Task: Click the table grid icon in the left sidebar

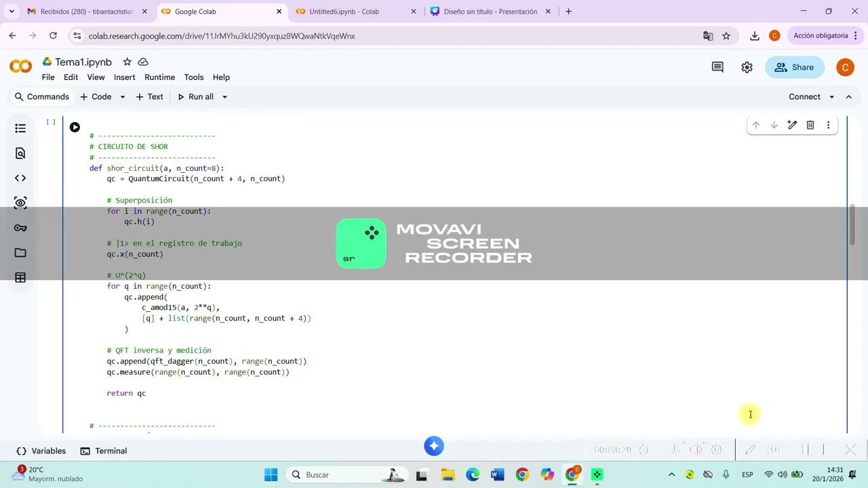Action: click(x=20, y=278)
